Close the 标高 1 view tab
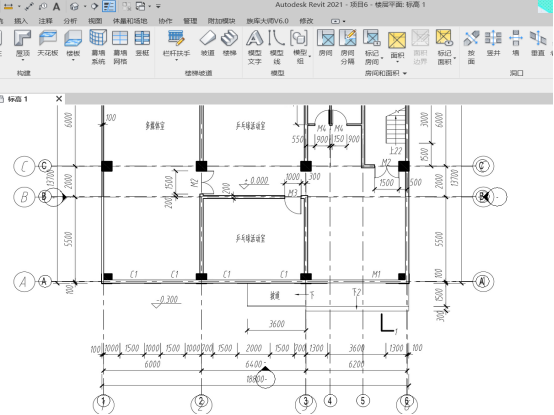This screenshot has width=554, height=415. 59,99
